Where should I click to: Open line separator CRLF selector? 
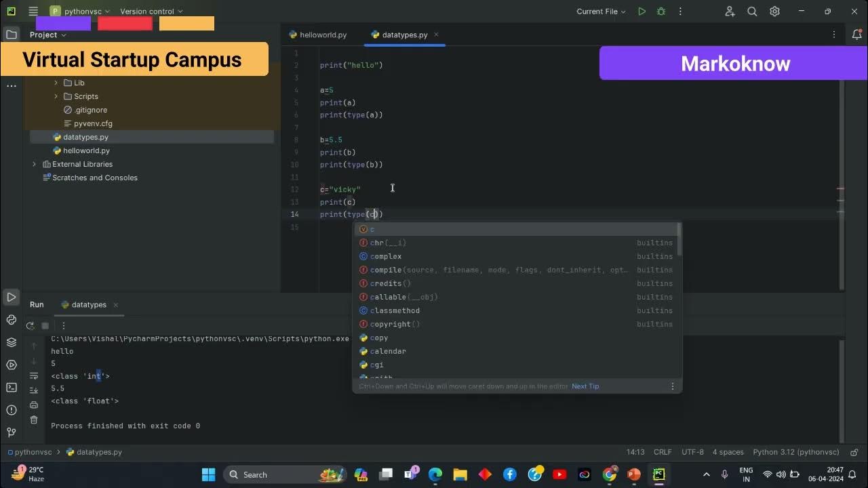pyautogui.click(x=663, y=452)
